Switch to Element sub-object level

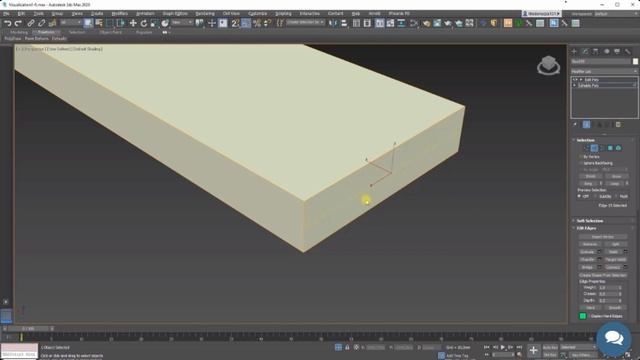[x=618, y=148]
